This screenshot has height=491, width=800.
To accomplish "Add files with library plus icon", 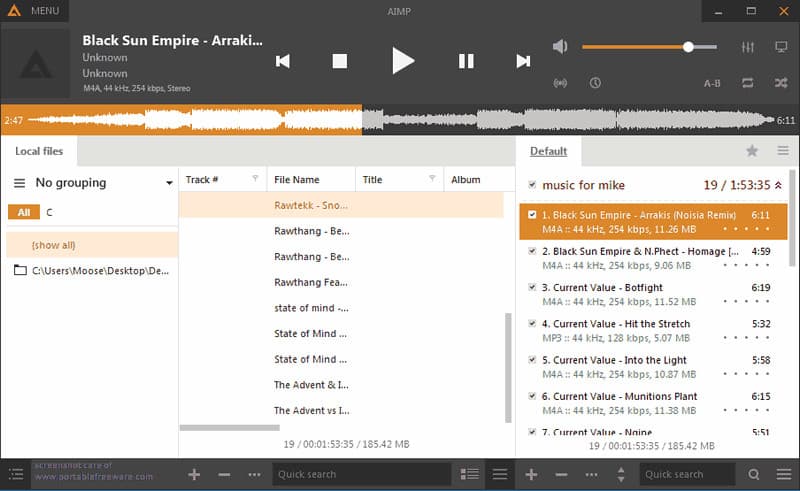I will tap(194, 475).
